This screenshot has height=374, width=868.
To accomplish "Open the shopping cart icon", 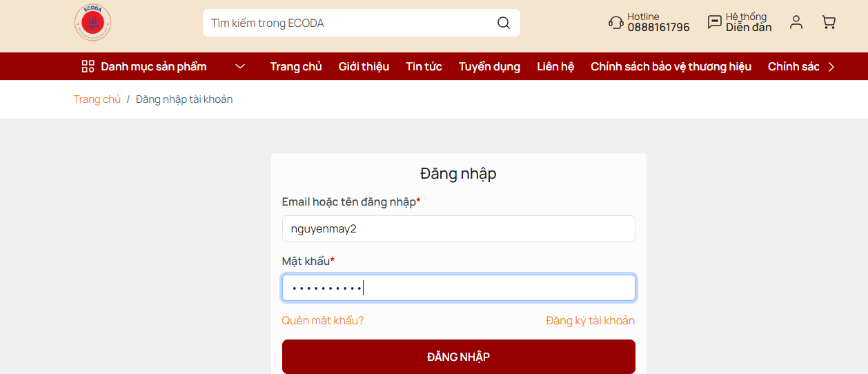I will (x=829, y=23).
